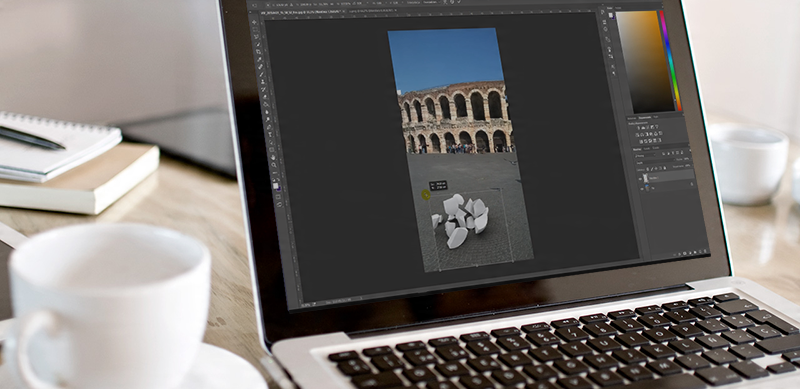Open the Adjustments panel tab
800x389 pixels.
point(645,117)
